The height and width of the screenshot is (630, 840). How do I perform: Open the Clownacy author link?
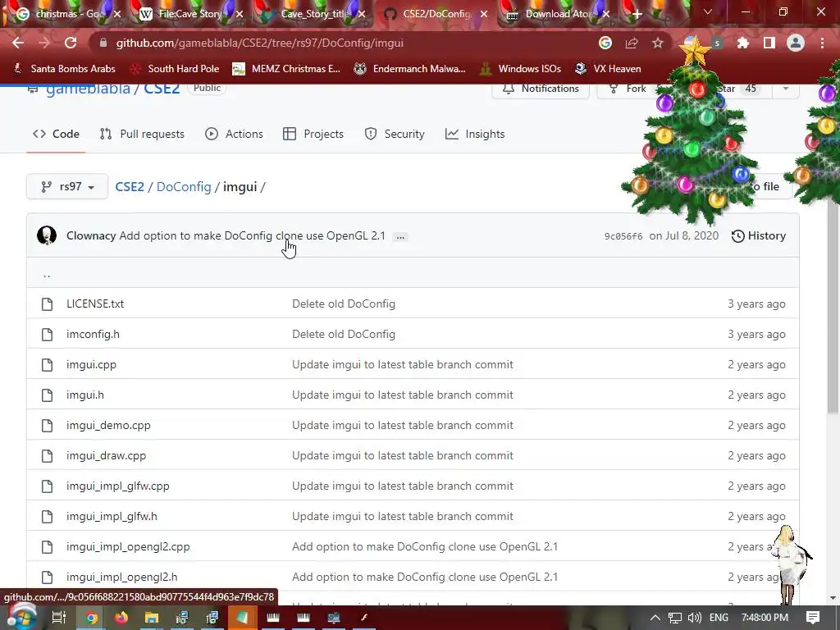[91, 235]
